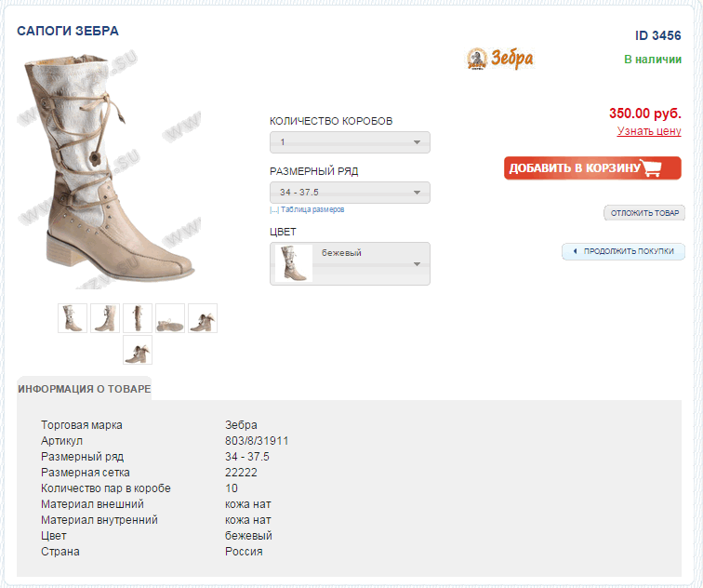The height and width of the screenshot is (588, 703).
Task: Select the Информация о товаре tab
Action: pos(85,388)
